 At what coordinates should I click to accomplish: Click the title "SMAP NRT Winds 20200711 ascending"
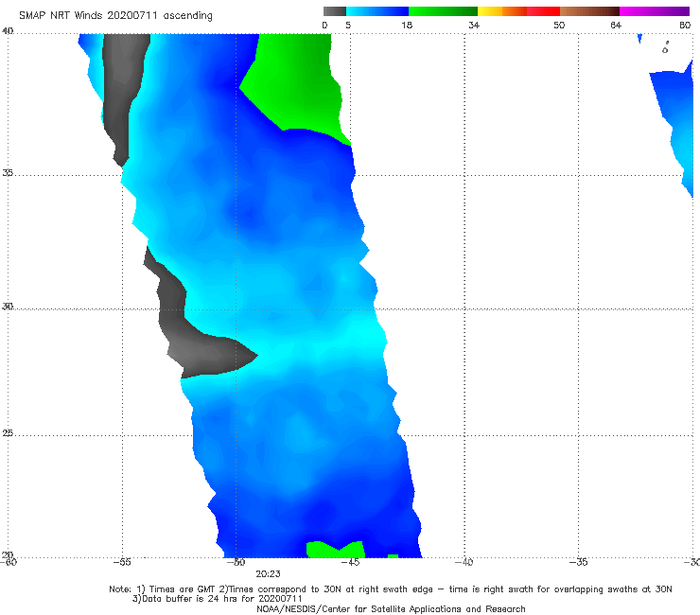click(115, 16)
